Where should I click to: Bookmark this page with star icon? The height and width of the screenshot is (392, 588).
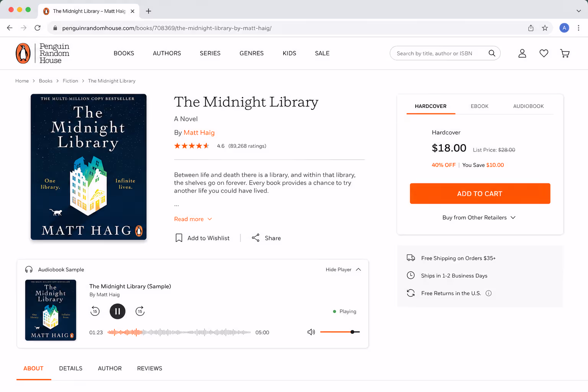(545, 28)
